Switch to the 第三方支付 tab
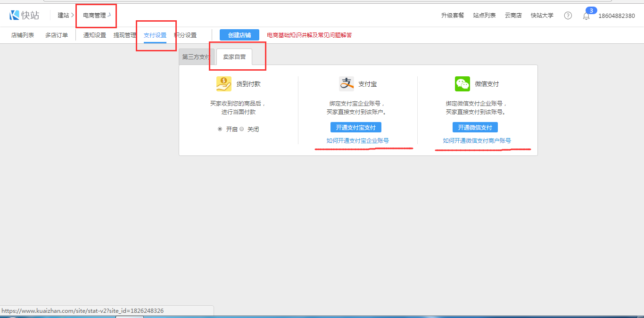 click(x=196, y=57)
